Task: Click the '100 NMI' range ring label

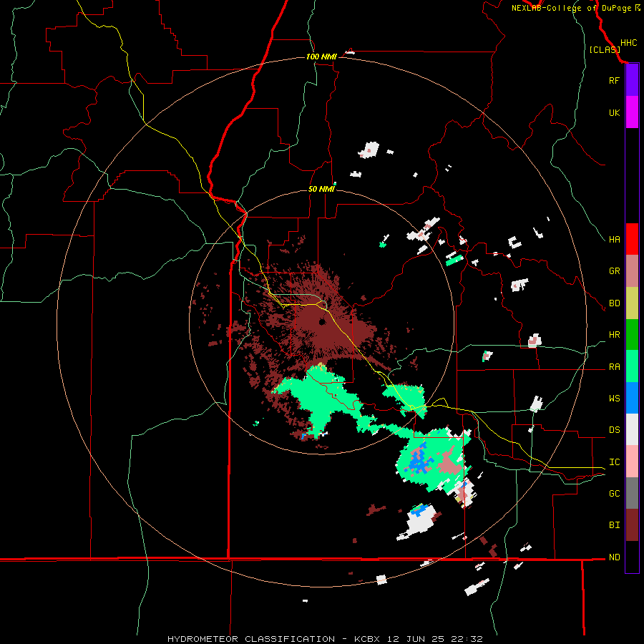Action: tap(321, 57)
